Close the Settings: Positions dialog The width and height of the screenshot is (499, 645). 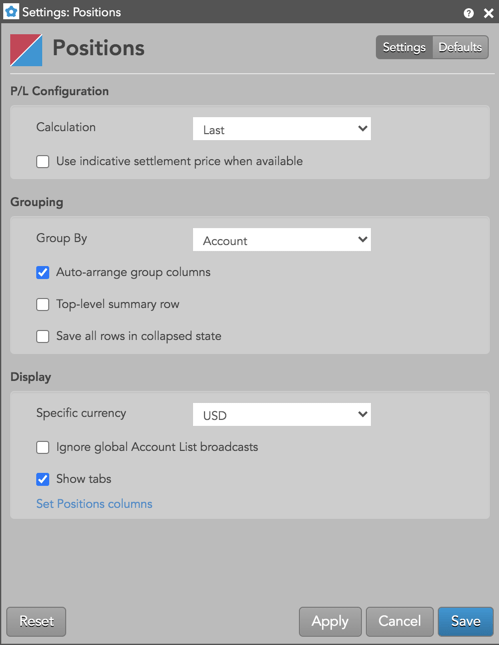[x=488, y=13]
